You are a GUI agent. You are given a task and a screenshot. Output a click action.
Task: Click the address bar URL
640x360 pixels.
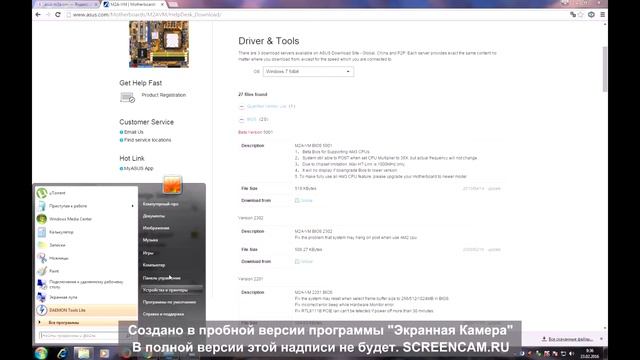(147, 15)
